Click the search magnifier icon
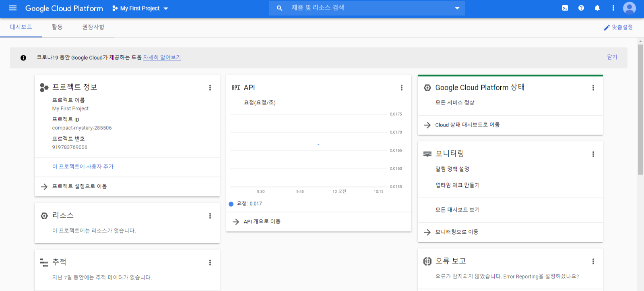This screenshot has height=291, width=644. pos(279,8)
